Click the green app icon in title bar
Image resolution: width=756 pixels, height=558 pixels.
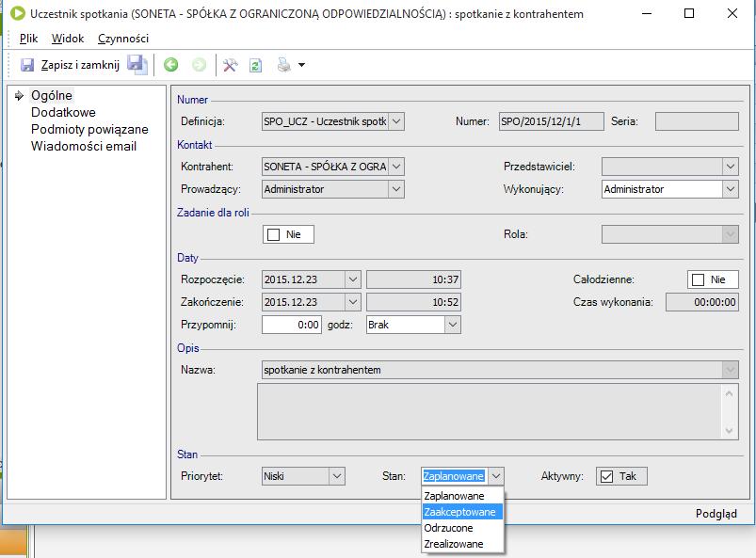[17, 13]
